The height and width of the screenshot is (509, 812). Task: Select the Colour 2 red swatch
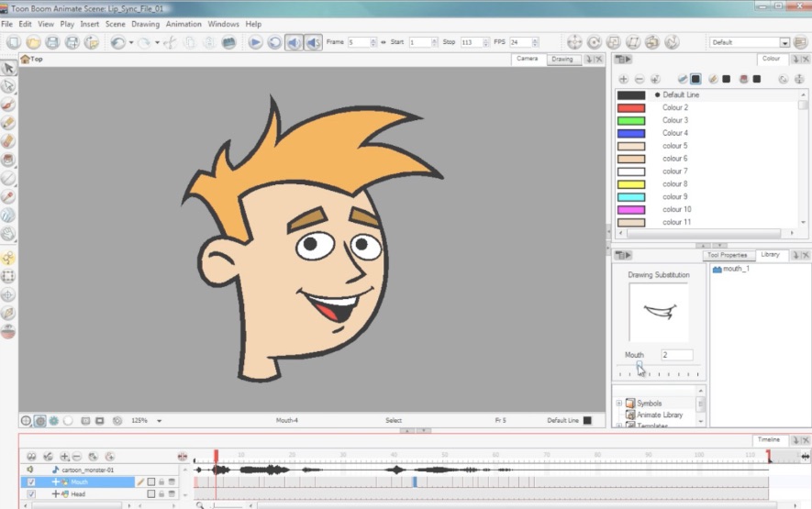(631, 107)
